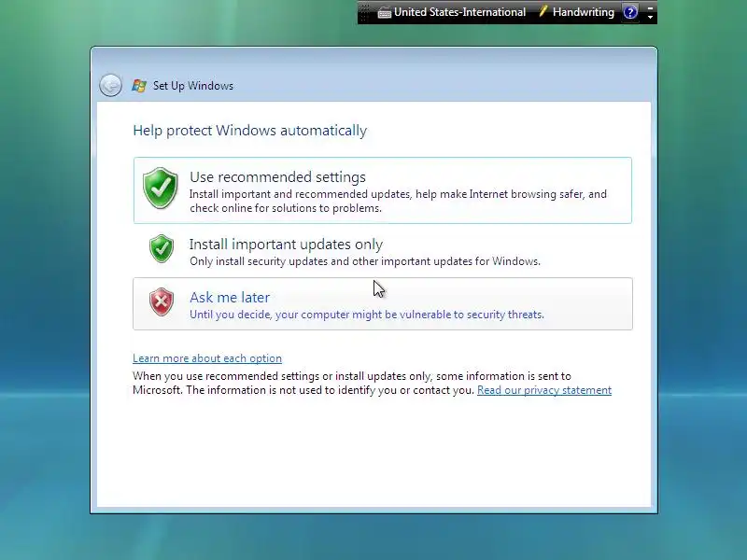Click green shield beside Use recommended settings
Viewport: 747px width, 560px height.
161,189
